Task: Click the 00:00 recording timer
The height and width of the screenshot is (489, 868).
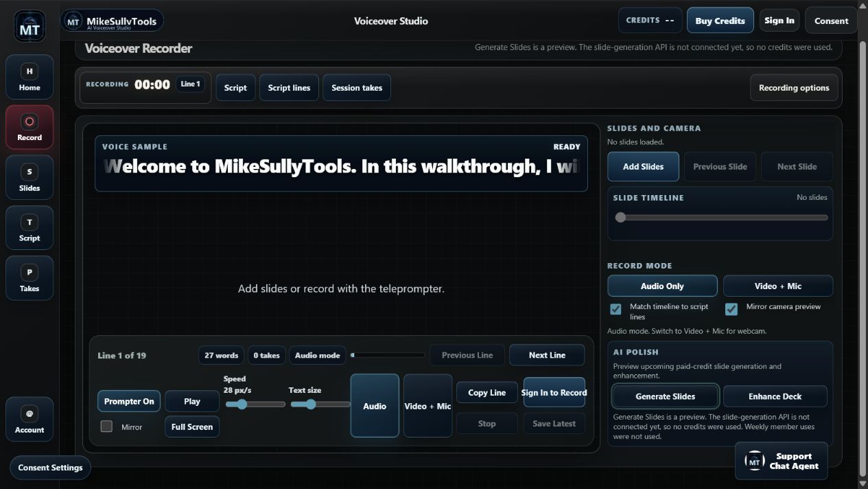Action: tap(152, 84)
